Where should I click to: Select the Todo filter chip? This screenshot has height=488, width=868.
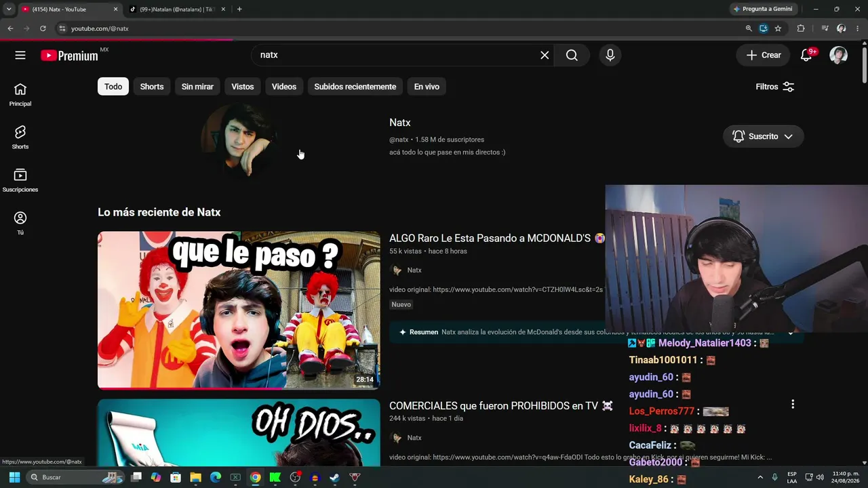(113, 87)
